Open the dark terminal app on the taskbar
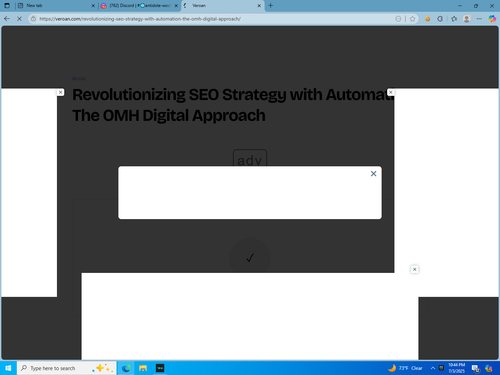Viewport: 500px width, 375px height. coord(160,368)
